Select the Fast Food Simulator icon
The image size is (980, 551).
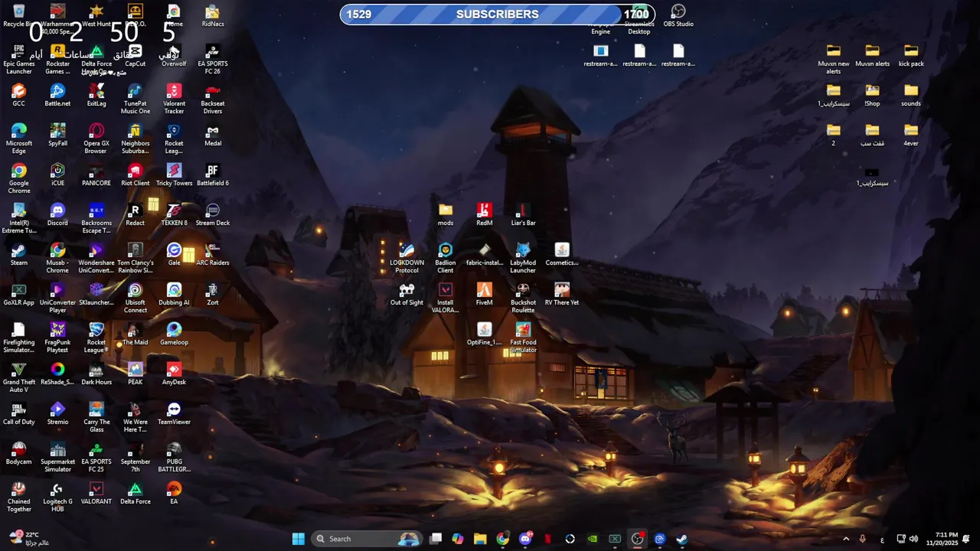523,338
